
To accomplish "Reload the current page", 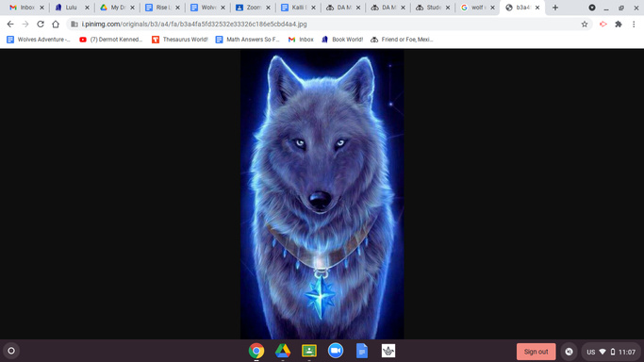I will (41, 25).
